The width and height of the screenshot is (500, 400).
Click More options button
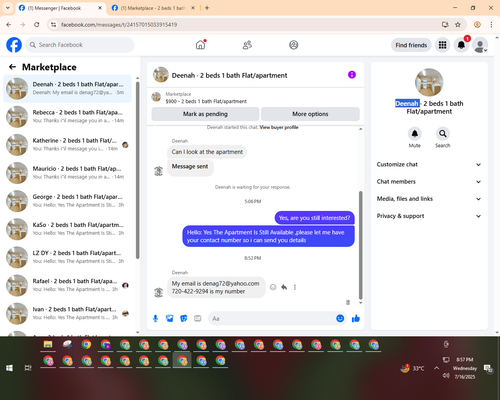pyautogui.click(x=310, y=114)
